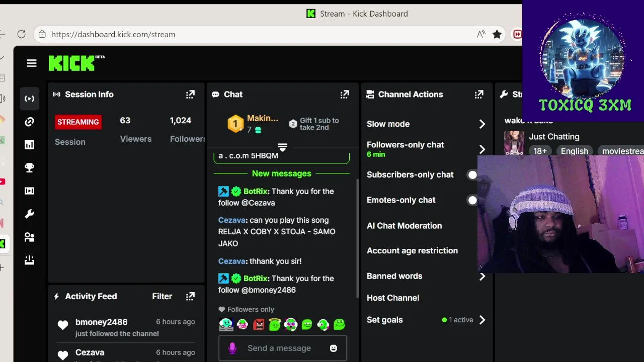Expand Followers-only chat options

click(x=482, y=149)
